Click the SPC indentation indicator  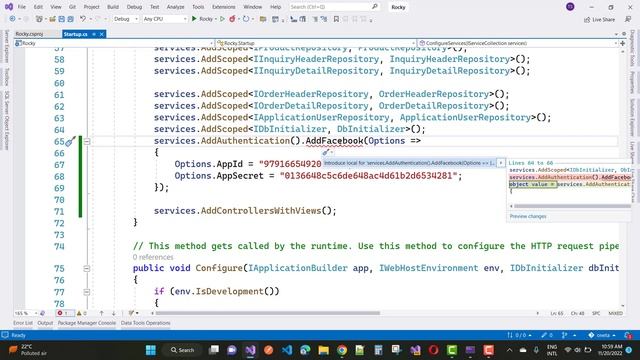tap(596, 313)
